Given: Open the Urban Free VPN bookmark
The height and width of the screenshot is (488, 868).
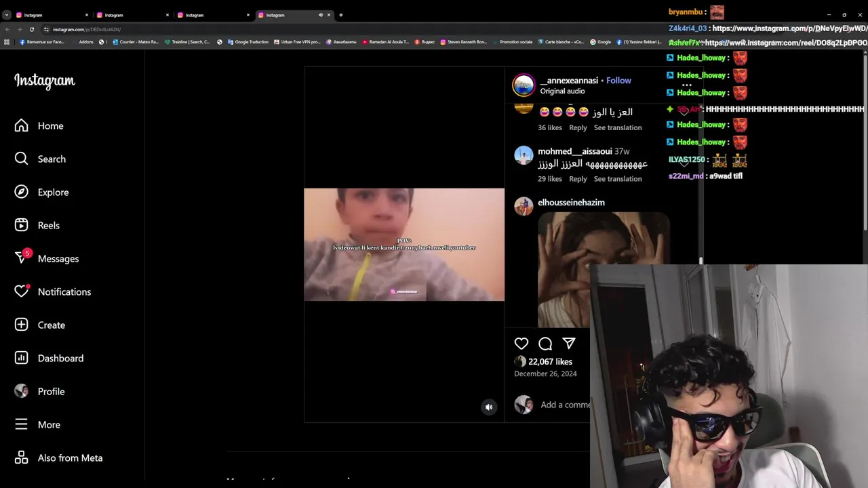Looking at the screenshot, I should (x=297, y=42).
